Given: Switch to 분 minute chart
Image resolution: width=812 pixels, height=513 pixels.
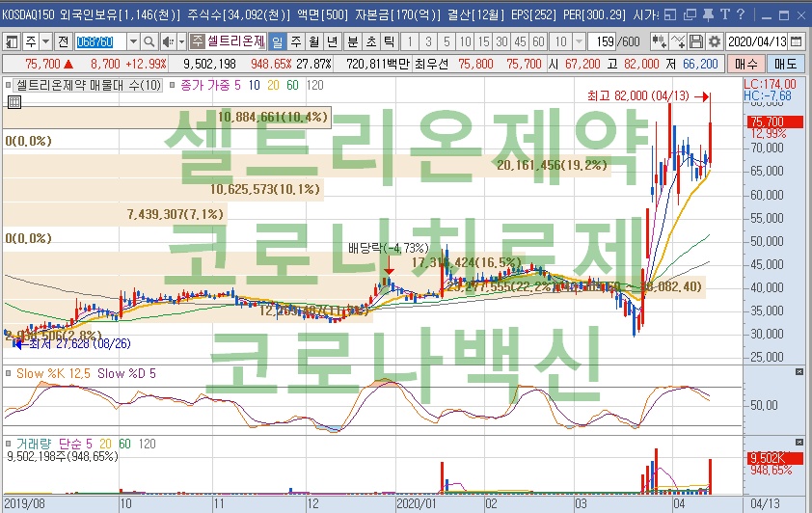Looking at the screenshot, I should click(x=352, y=41).
